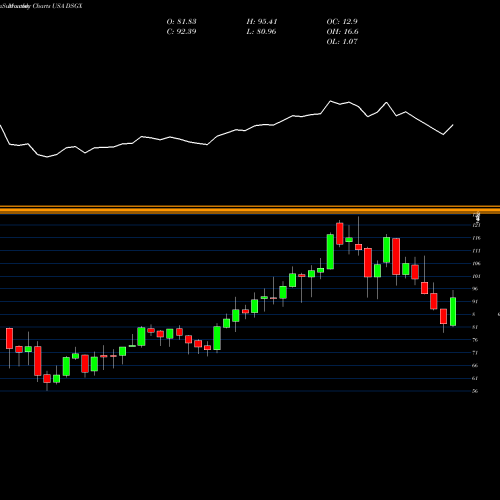
Task: Click the orange horizontal band above the candles
Action: pyautogui.click(x=250, y=210)
